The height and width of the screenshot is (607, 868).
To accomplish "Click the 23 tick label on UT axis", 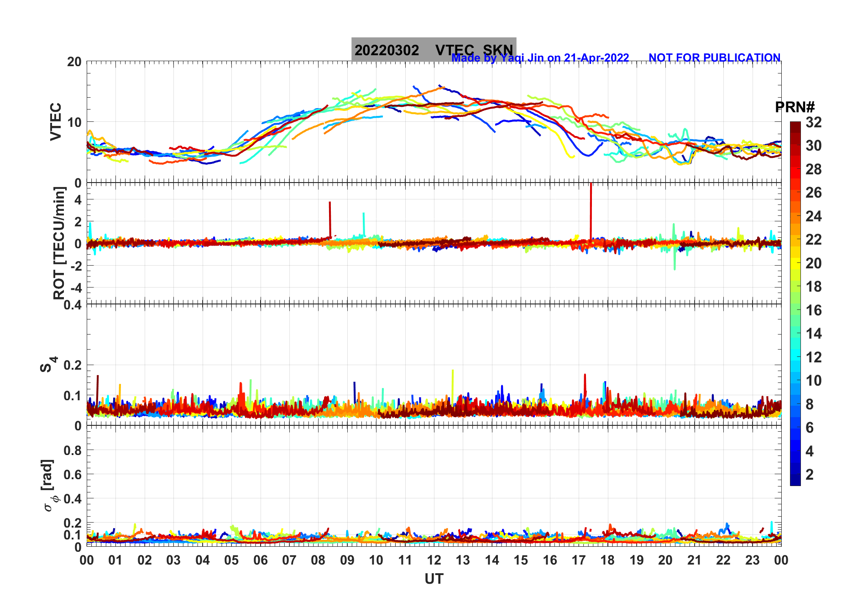I will coord(753,560).
